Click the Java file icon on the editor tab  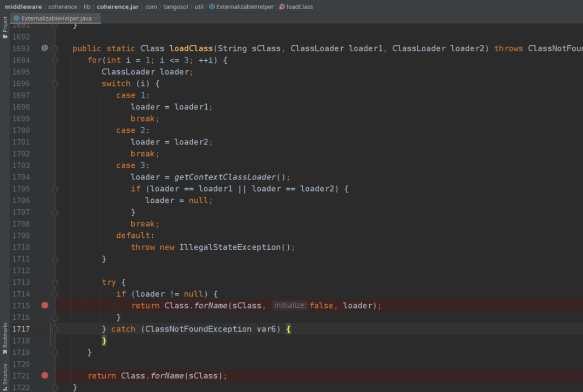point(16,18)
